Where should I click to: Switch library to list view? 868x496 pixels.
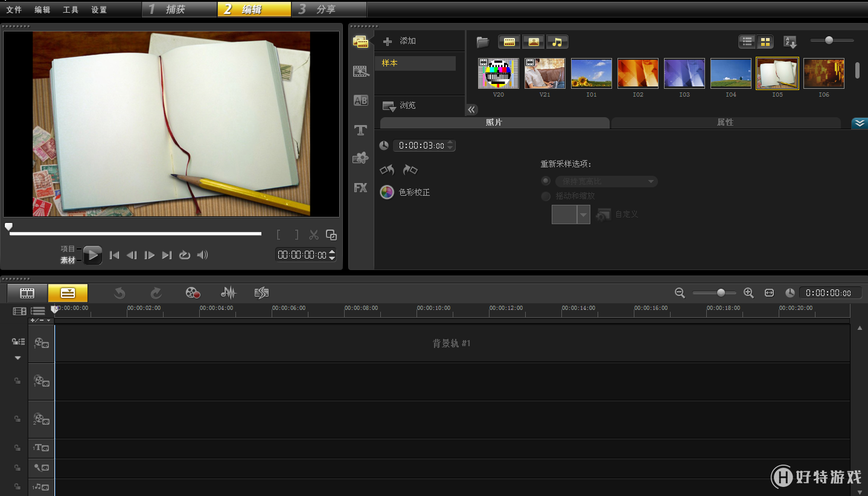click(x=747, y=42)
